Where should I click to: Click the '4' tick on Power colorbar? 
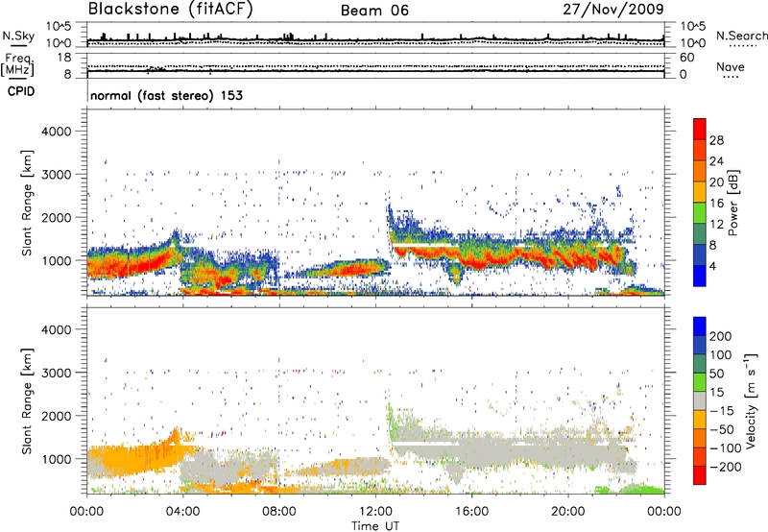713,266
